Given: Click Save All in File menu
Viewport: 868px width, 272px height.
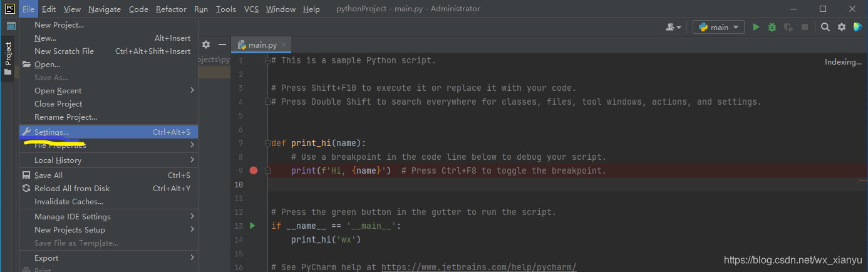Looking at the screenshot, I should pyautogui.click(x=109, y=175).
